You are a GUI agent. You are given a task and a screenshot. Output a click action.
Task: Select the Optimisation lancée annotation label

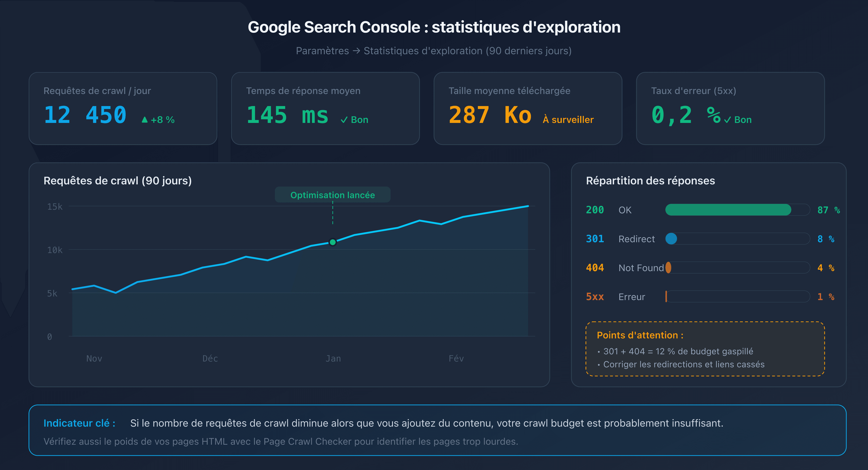(332, 195)
